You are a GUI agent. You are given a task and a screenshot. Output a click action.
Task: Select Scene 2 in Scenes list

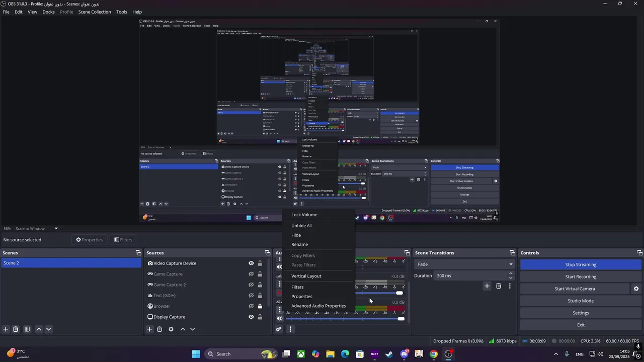click(x=71, y=263)
